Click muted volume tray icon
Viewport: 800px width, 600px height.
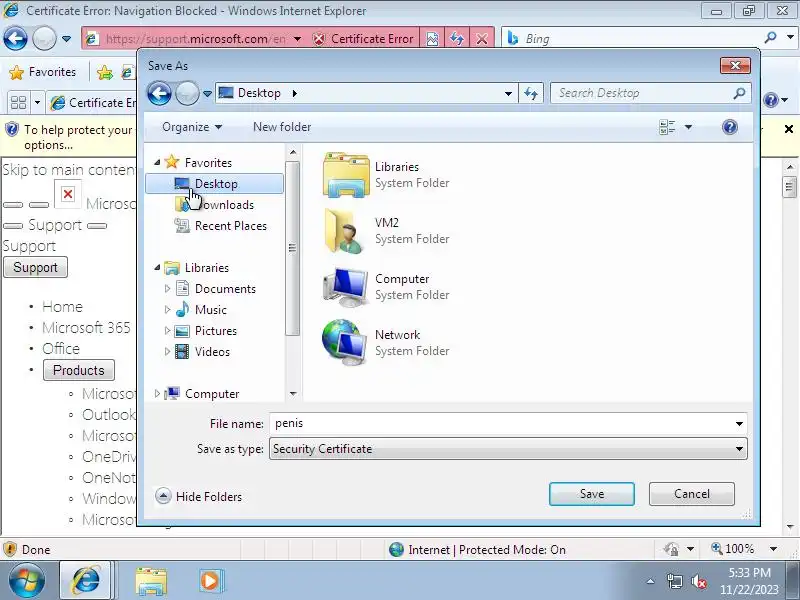698,581
